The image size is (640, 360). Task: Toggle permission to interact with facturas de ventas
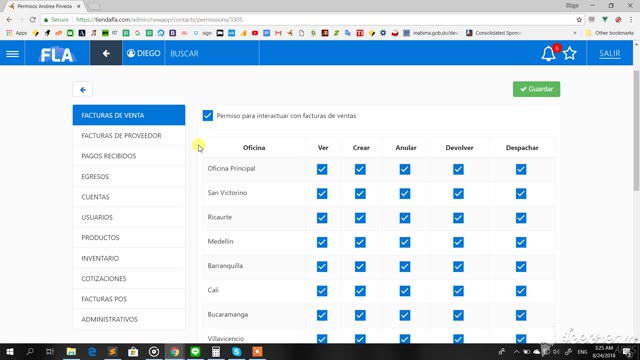(207, 116)
